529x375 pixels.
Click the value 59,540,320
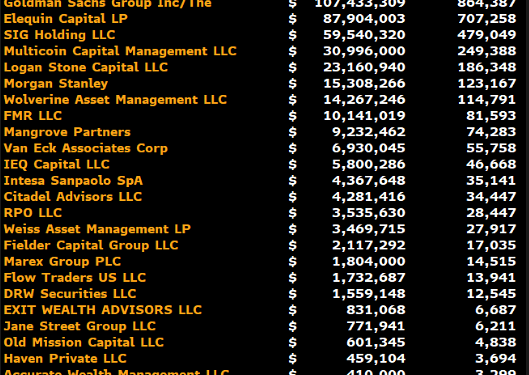coord(364,35)
